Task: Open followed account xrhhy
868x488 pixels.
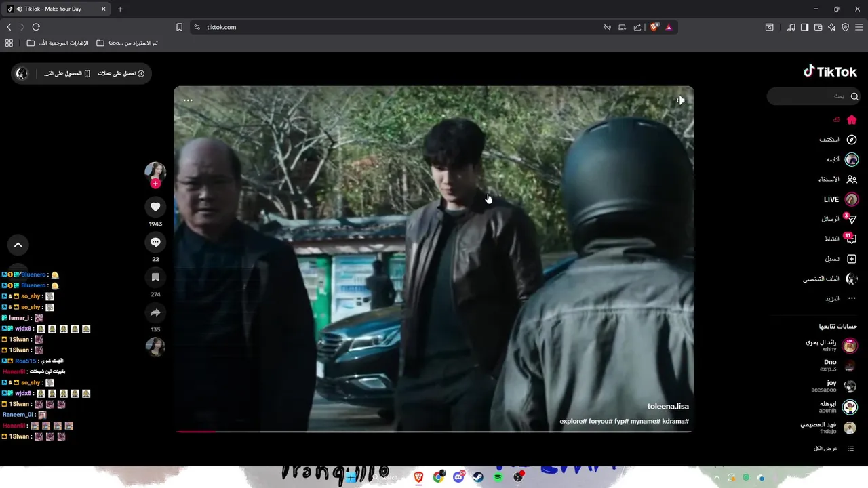Action: pyautogui.click(x=831, y=346)
